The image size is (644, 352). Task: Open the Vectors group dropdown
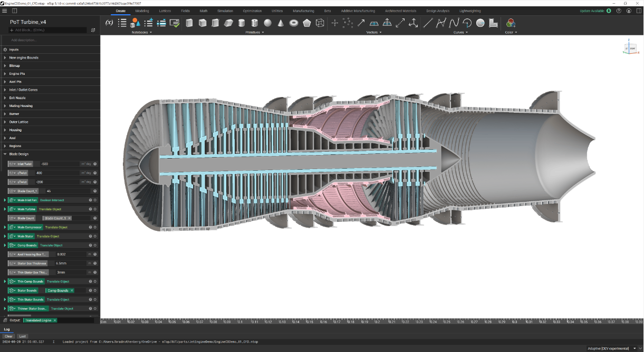click(374, 32)
